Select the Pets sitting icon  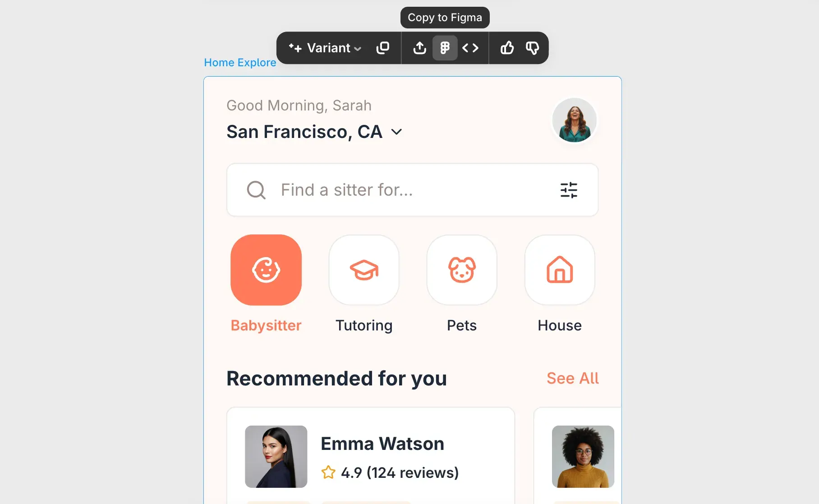[x=461, y=270]
